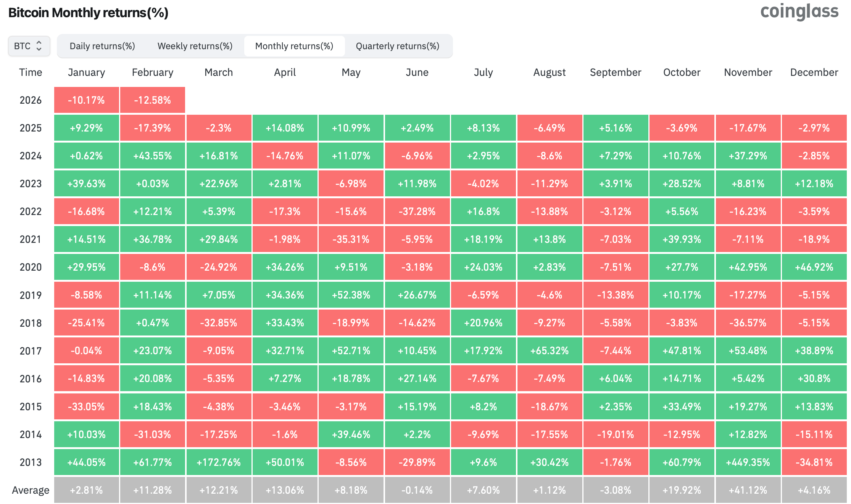Select the 2020 December +46.92% cell
851x504 pixels.
tap(814, 267)
